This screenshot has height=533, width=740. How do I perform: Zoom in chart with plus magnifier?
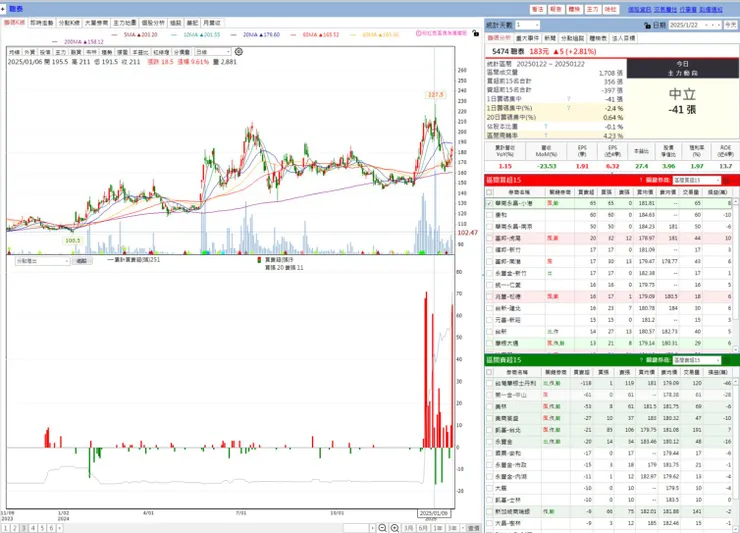tap(395, 528)
